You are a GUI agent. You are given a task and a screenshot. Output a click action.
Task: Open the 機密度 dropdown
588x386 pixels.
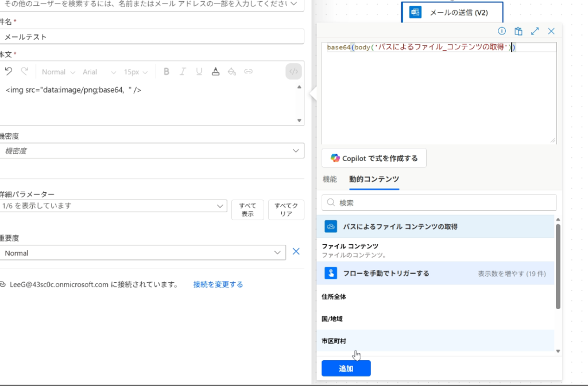152,151
